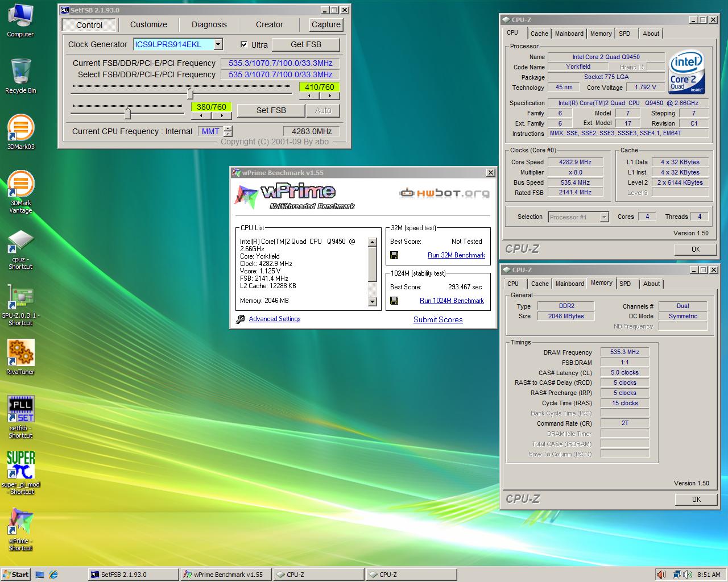Click the upper FSB slider thumb

pyautogui.click(x=191, y=93)
